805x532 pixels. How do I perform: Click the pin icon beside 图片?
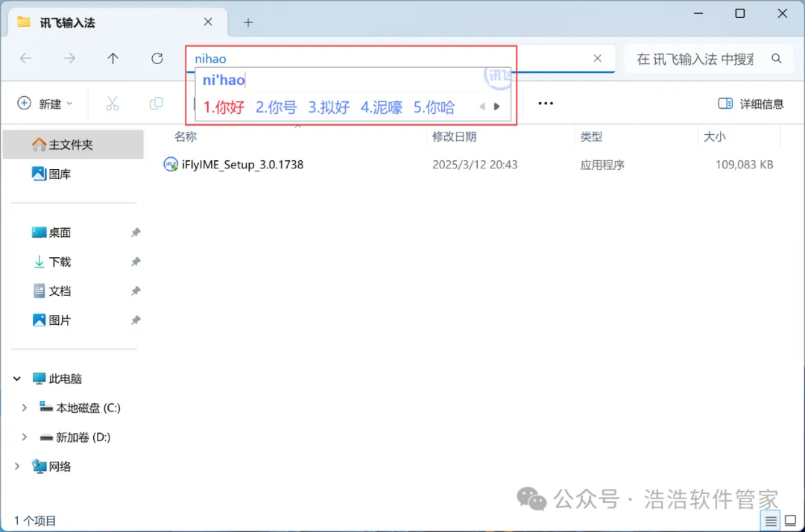[x=136, y=320]
